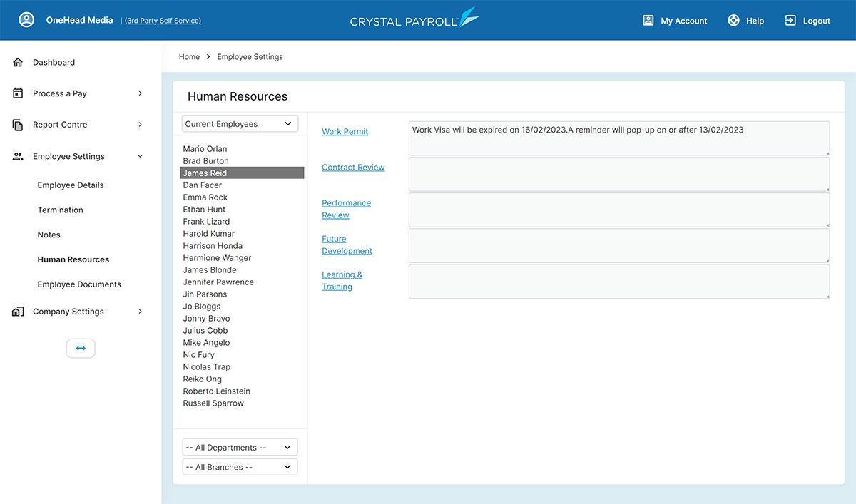Click the Learning & Training link
856x504 pixels.
(x=342, y=280)
